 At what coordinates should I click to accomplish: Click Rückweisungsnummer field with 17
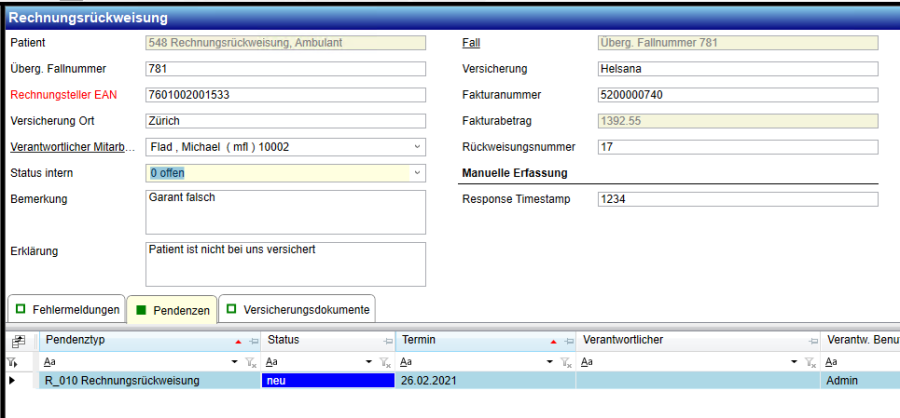pyautogui.click(x=738, y=147)
